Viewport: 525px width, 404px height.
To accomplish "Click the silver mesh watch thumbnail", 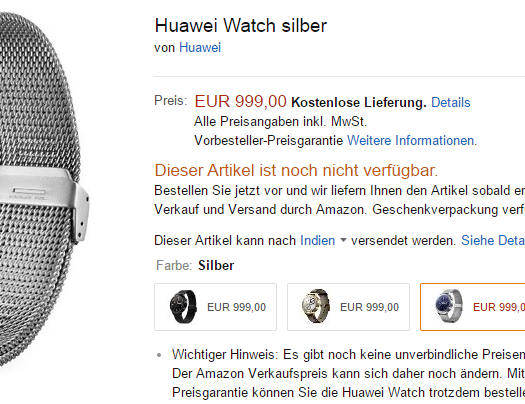I will [x=449, y=306].
